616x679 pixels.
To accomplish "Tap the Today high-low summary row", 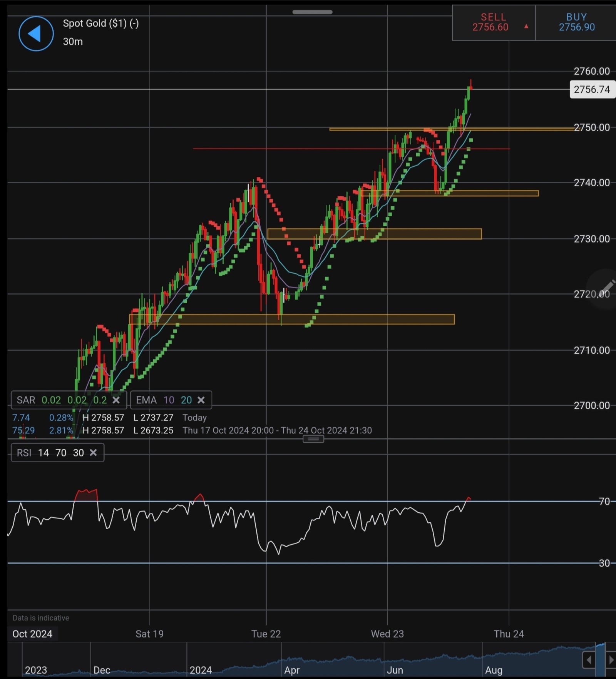I will 109,418.
